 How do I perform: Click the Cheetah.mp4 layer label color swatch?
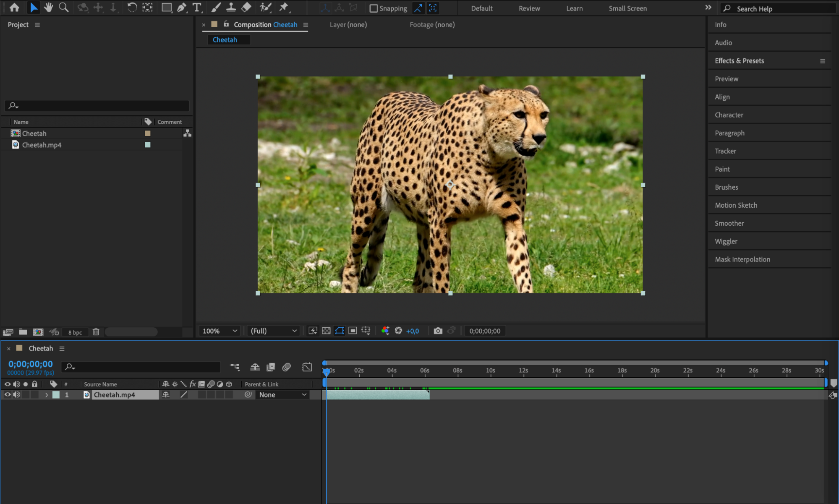point(56,395)
